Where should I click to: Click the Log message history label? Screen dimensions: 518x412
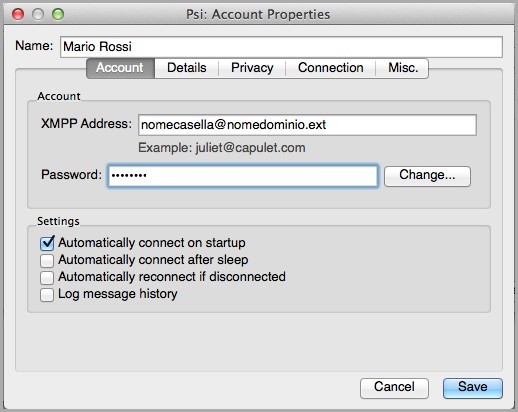click(x=118, y=294)
